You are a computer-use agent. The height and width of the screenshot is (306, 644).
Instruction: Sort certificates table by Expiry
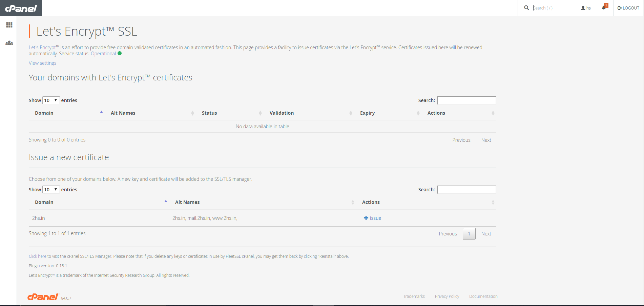coord(388,113)
